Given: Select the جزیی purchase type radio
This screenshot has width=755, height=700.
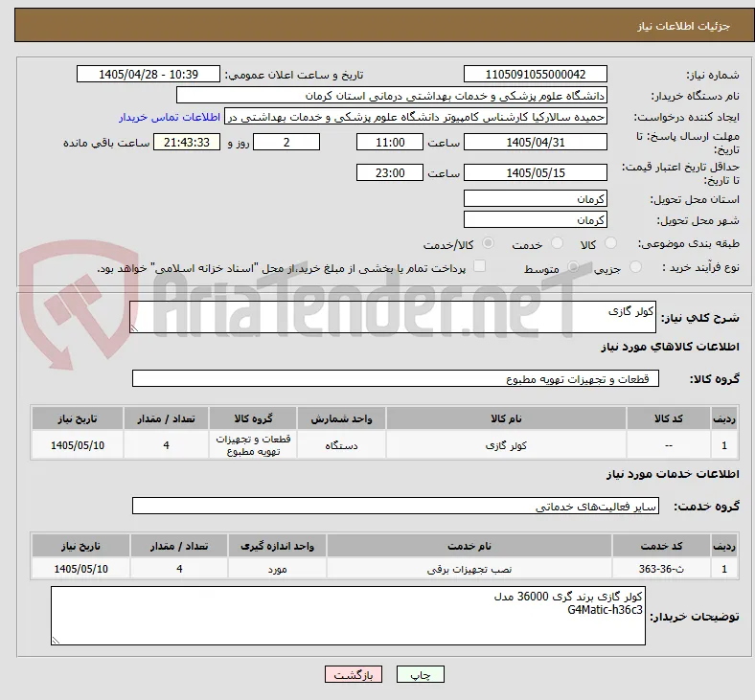Looking at the screenshot, I should point(635,267).
